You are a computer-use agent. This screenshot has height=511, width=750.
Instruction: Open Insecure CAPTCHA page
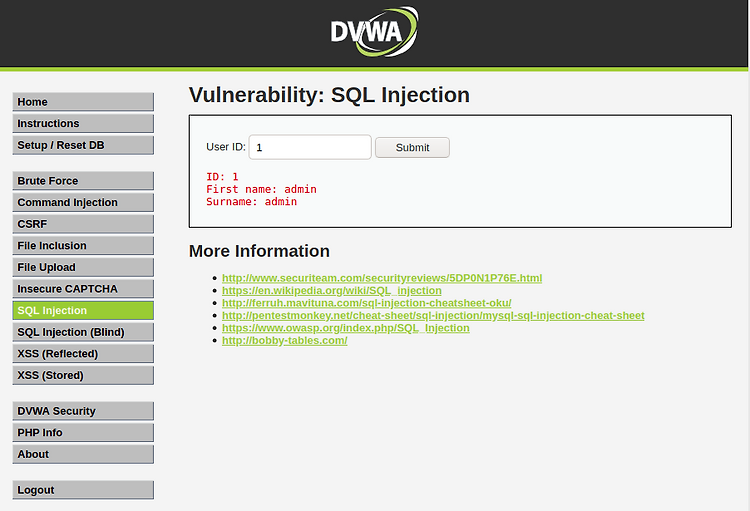coord(83,289)
